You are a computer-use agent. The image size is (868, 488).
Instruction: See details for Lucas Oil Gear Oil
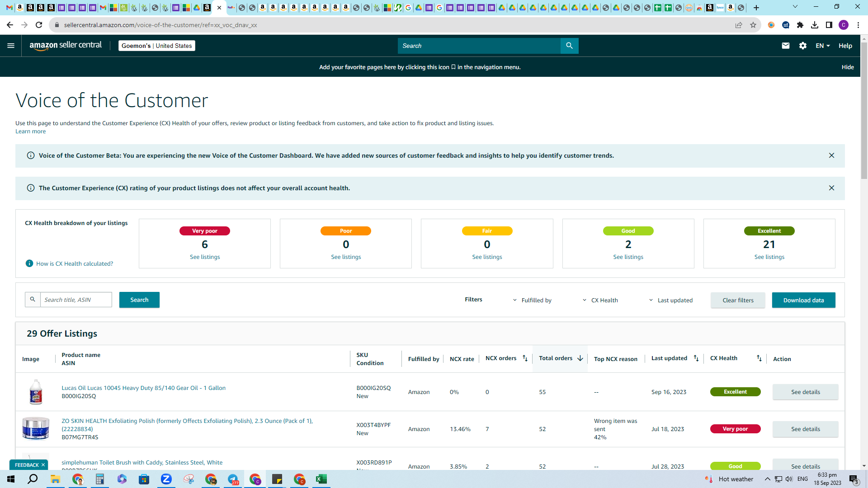click(x=805, y=392)
